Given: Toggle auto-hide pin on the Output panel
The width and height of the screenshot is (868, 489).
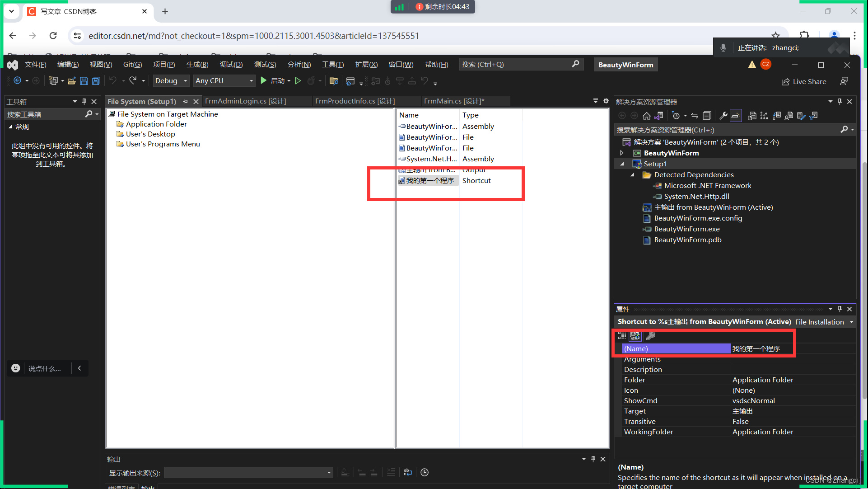Looking at the screenshot, I should point(593,459).
